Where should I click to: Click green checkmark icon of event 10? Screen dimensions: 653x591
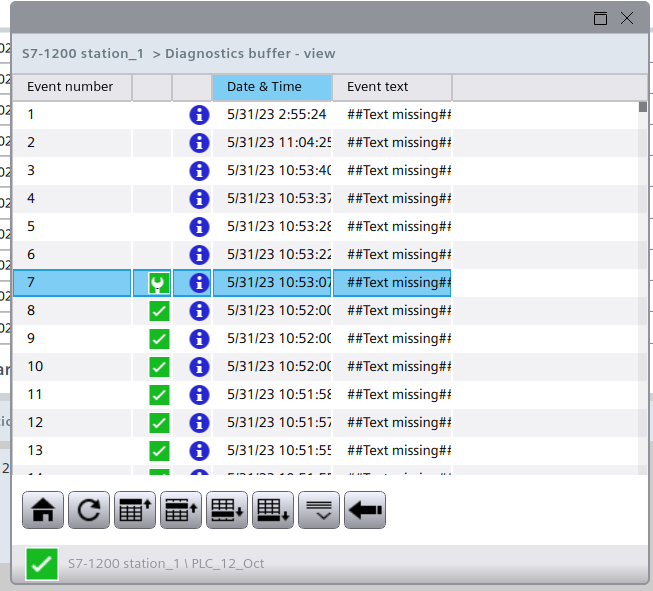pos(159,367)
